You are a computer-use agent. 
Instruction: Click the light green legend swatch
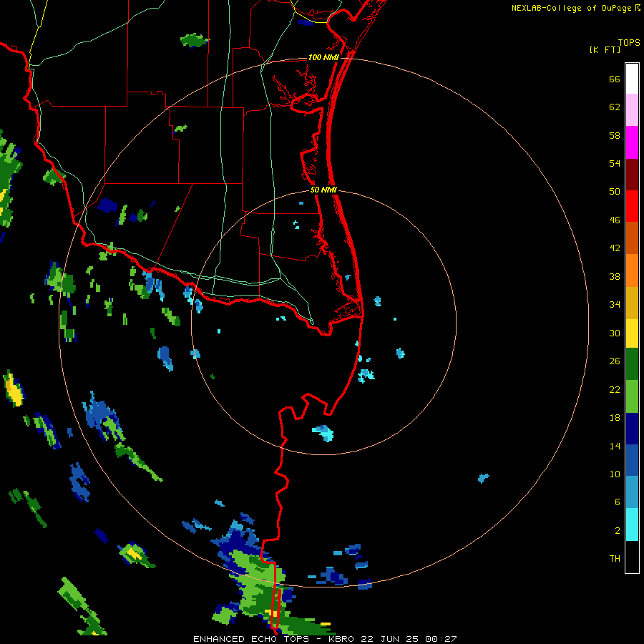(x=632, y=396)
